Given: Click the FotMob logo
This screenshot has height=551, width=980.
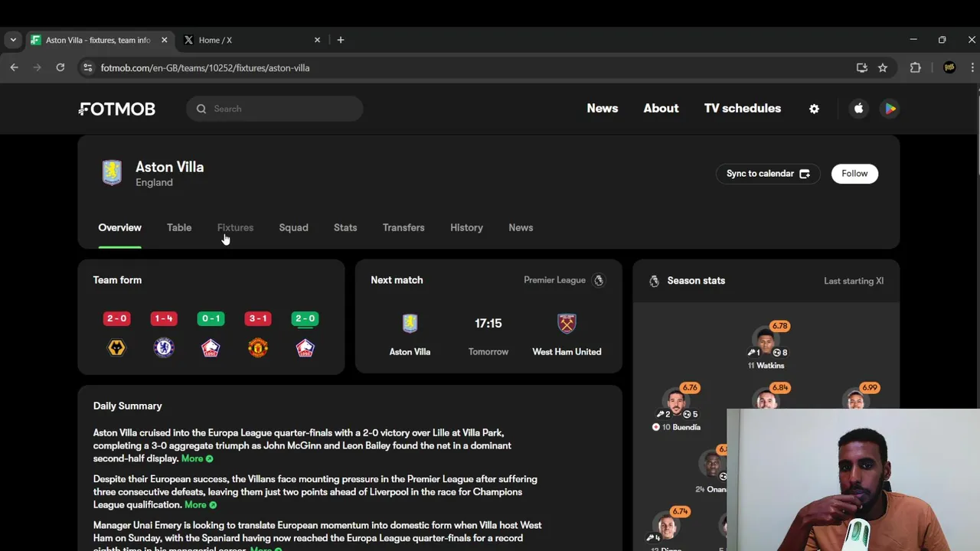Looking at the screenshot, I should tap(116, 109).
